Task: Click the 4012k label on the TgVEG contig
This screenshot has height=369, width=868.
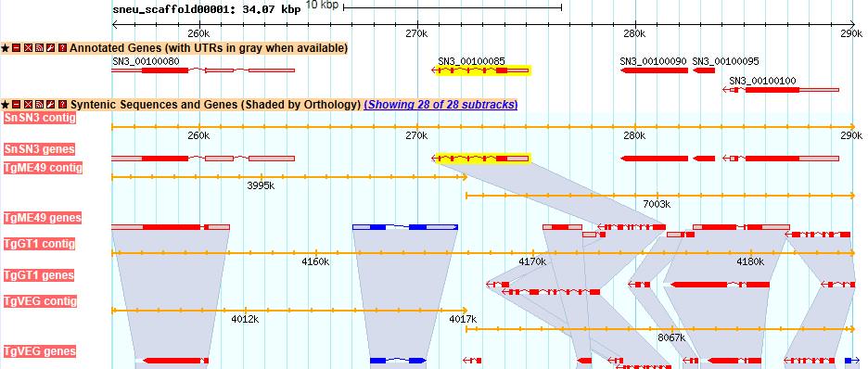Action: coord(245,319)
